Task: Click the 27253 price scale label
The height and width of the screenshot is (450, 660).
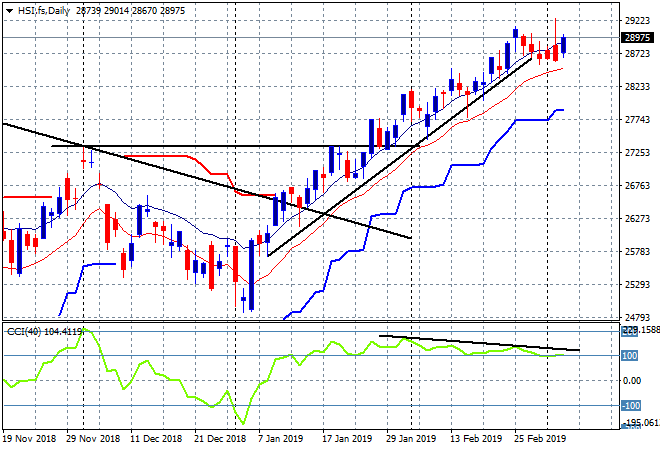Action: (x=637, y=152)
